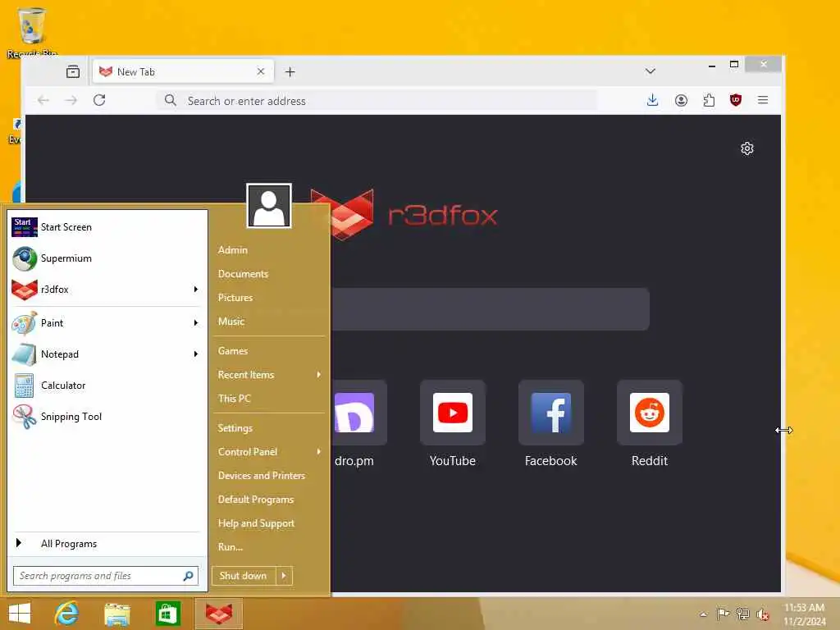Open Pictures from Start menu
The image size is (840, 630).
click(235, 297)
